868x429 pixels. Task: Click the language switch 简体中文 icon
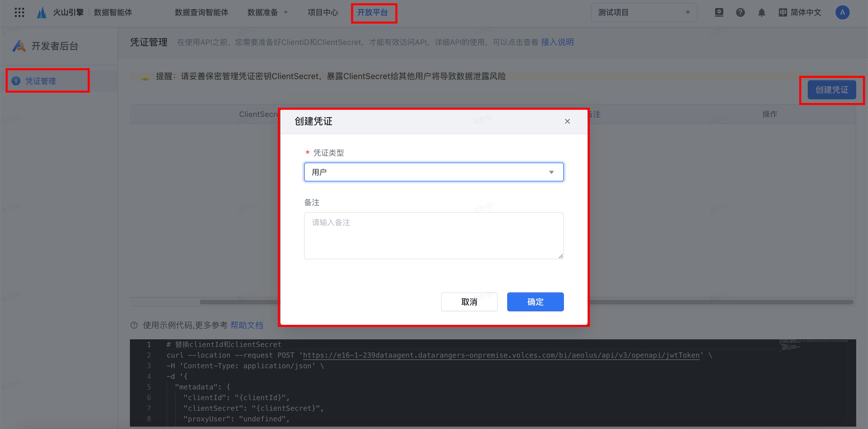783,12
